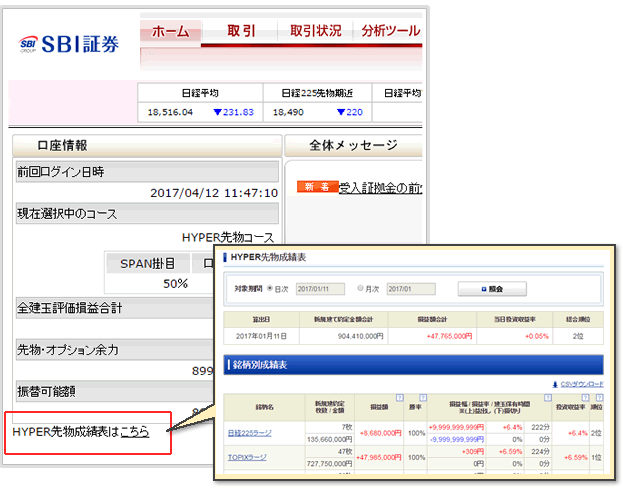Image resolution: width=623 pixels, height=489 pixels.
Task: Click the ▼231.83 change value
Action: click(233, 112)
